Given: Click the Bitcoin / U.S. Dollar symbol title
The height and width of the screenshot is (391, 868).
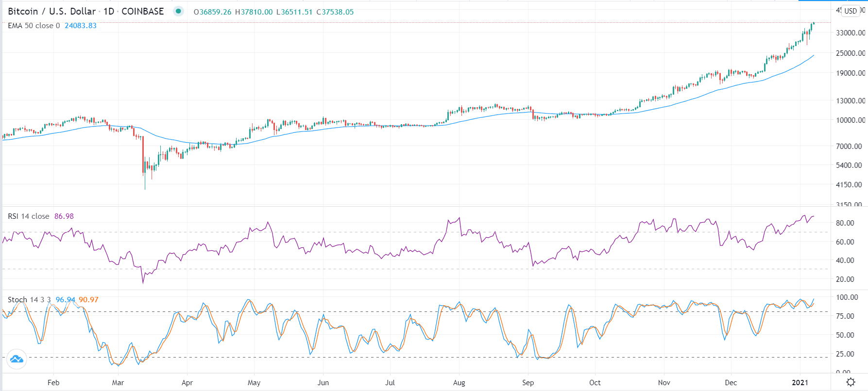Looking at the screenshot, I should click(51, 11).
